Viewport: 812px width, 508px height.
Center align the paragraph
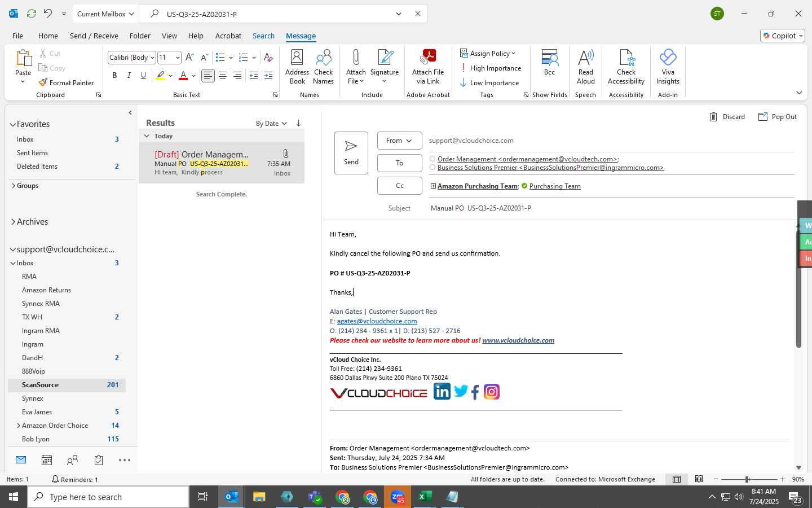pyautogui.click(x=223, y=75)
